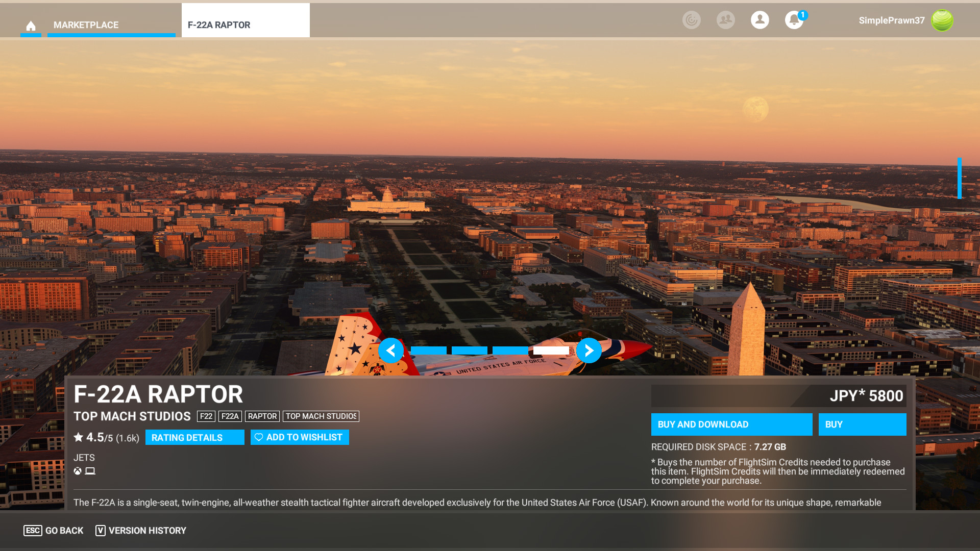This screenshot has width=980, height=551.
Task: Click the blue vertical scrollbar handle
Action: click(x=960, y=179)
